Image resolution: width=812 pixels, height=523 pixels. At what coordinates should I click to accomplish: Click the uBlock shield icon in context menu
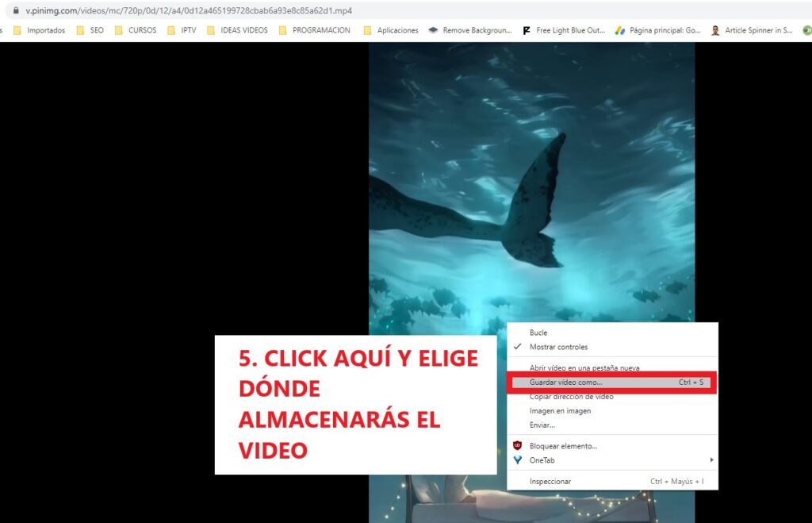click(518, 446)
